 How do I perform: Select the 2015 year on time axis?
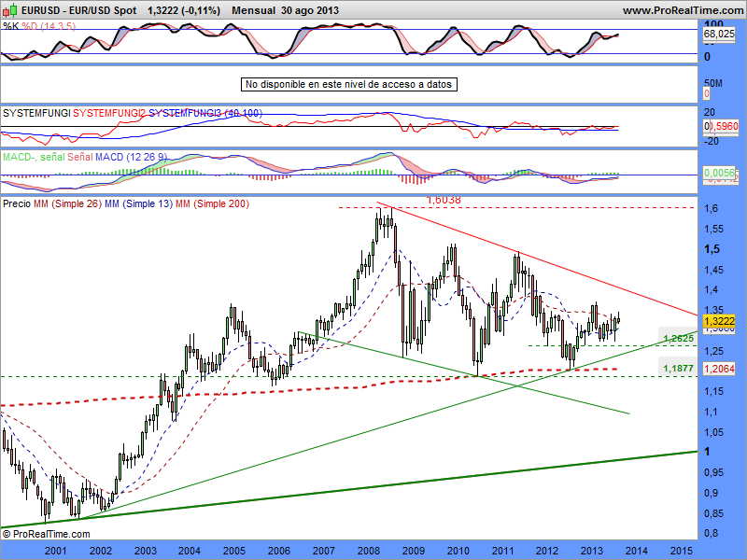click(x=682, y=551)
